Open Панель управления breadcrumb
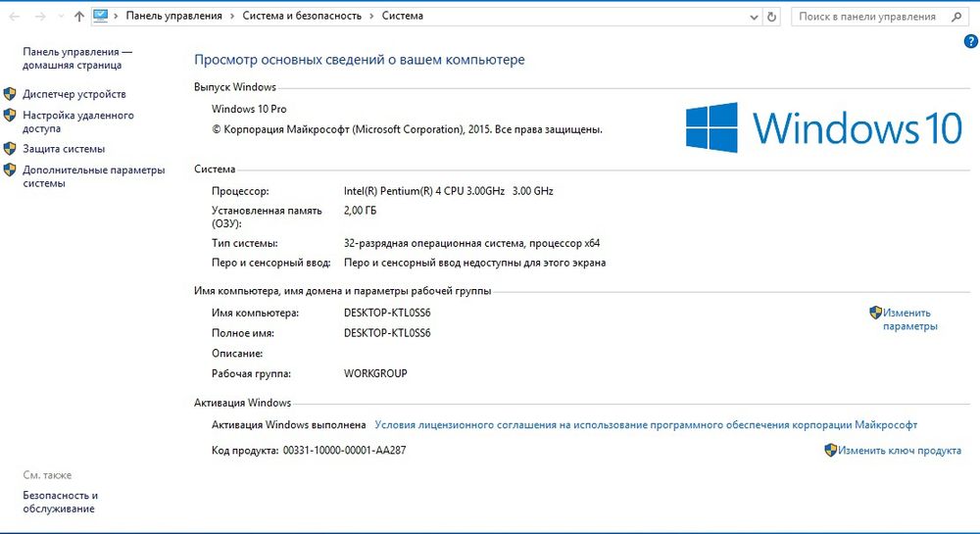 coord(173,17)
